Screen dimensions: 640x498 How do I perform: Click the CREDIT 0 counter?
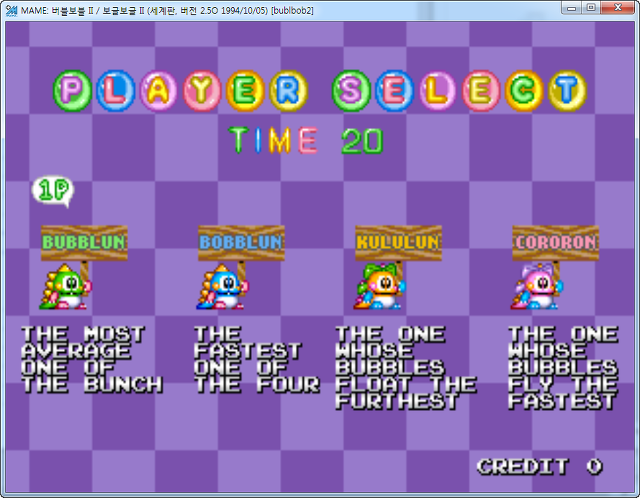coord(540,466)
